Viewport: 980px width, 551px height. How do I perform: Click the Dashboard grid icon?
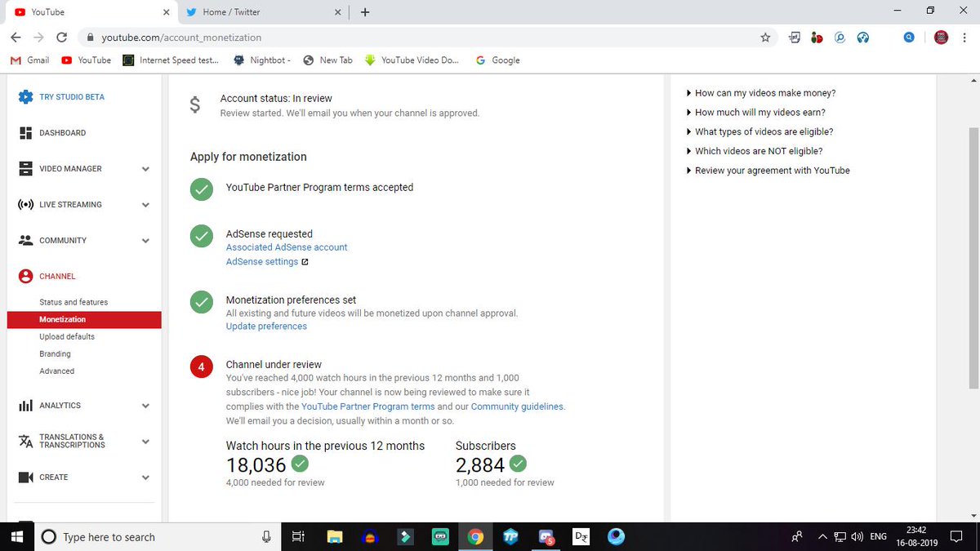click(x=25, y=132)
